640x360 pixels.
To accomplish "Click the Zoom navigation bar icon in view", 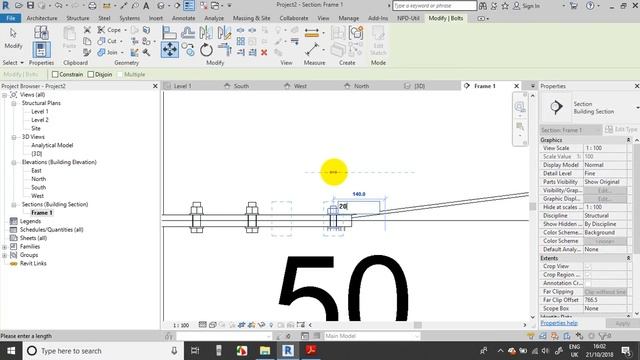I will click(520, 107).
